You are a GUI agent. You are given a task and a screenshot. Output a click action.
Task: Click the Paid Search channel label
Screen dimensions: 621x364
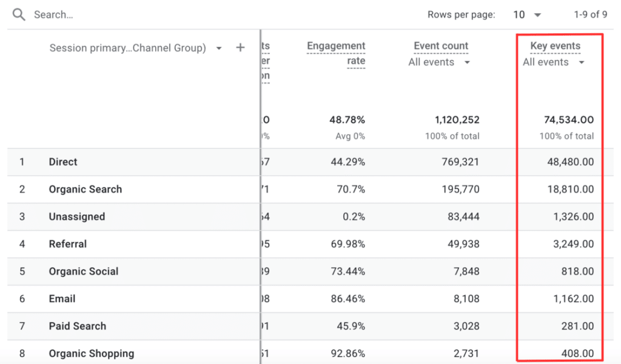coord(77,326)
